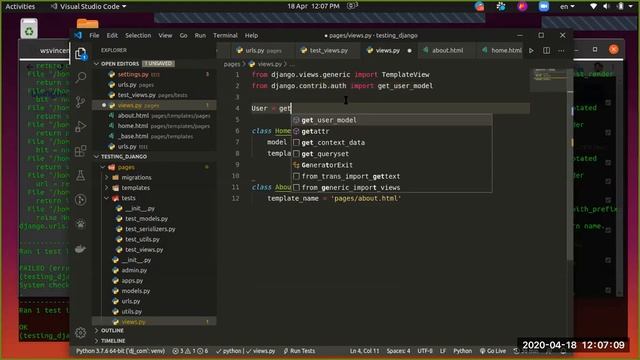Image resolution: width=640 pixels, height=360 pixels.
Task: Open the Source Control view
Action: [81, 102]
